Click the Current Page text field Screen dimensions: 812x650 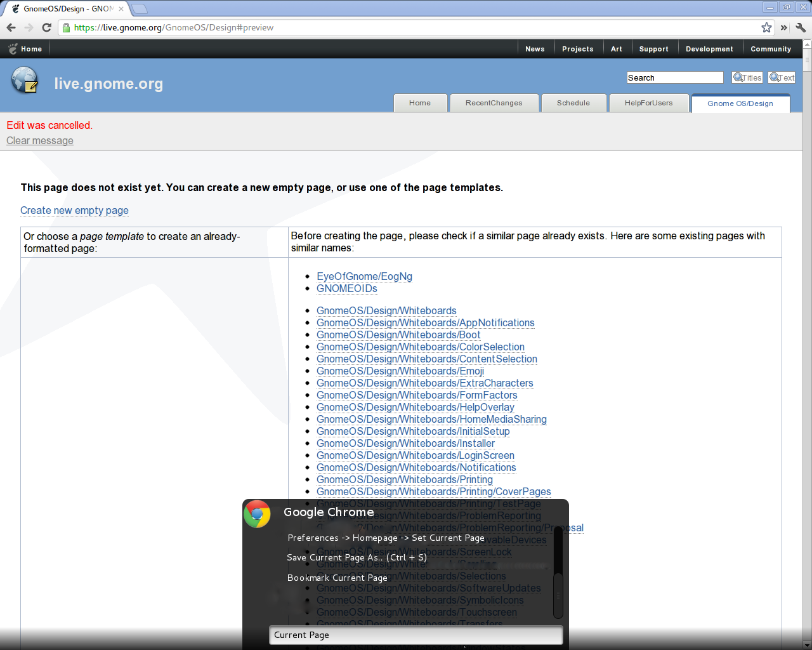click(416, 635)
